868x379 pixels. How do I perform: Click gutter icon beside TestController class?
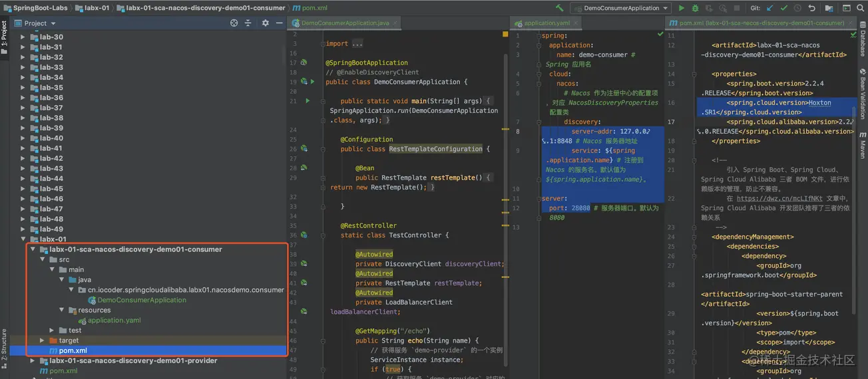click(304, 235)
